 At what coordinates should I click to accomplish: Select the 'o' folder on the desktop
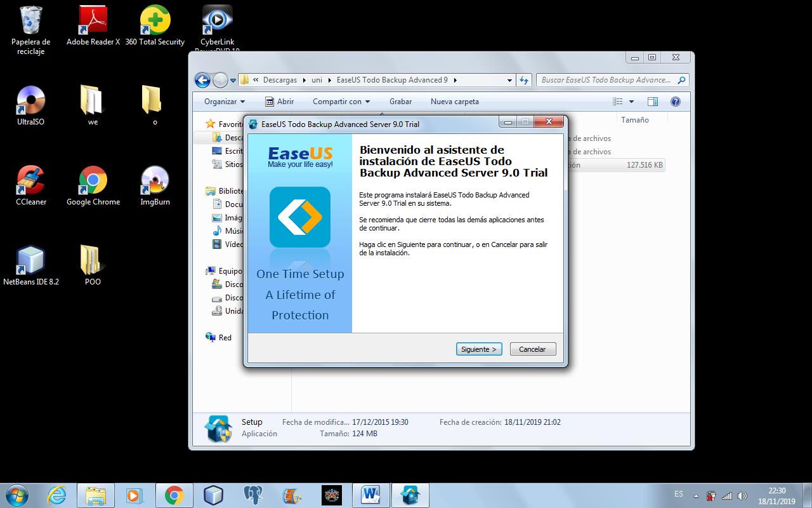154,106
